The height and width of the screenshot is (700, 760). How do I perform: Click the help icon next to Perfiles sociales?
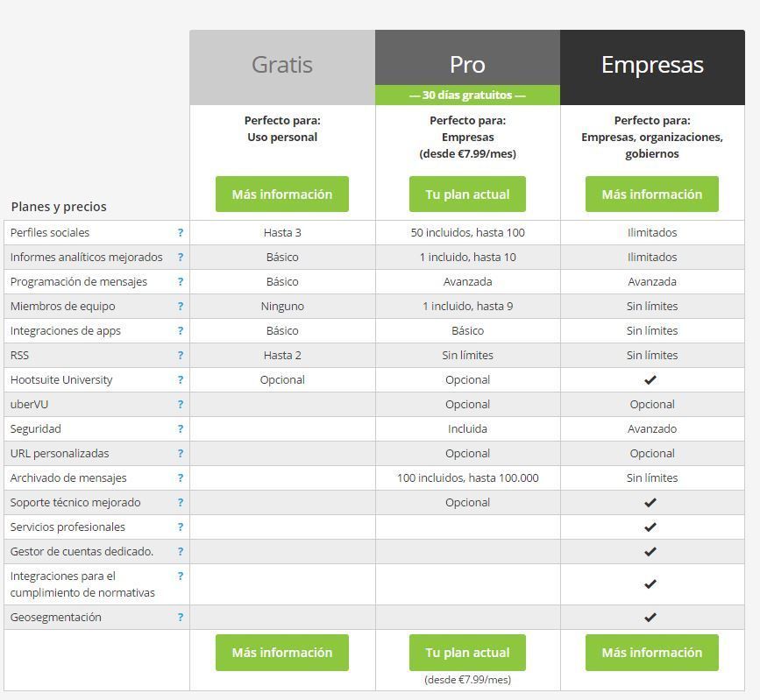[181, 232]
